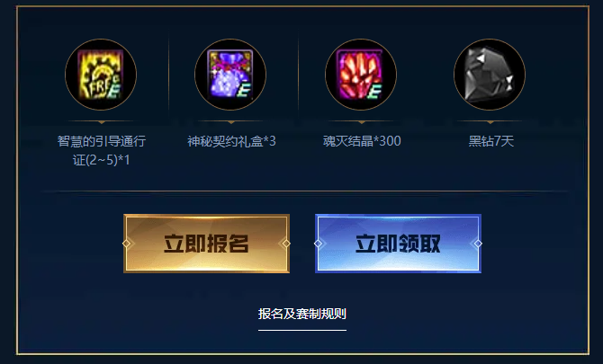Open the 报名及赛制规则 link
Viewport: 603px width, 364px height.
[x=302, y=314]
